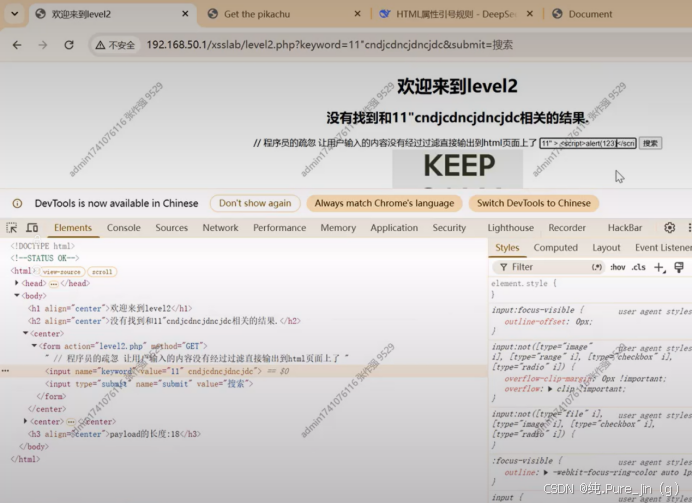Open the Recorder panel tab
Screen dimensions: 693x503
tap(567, 228)
